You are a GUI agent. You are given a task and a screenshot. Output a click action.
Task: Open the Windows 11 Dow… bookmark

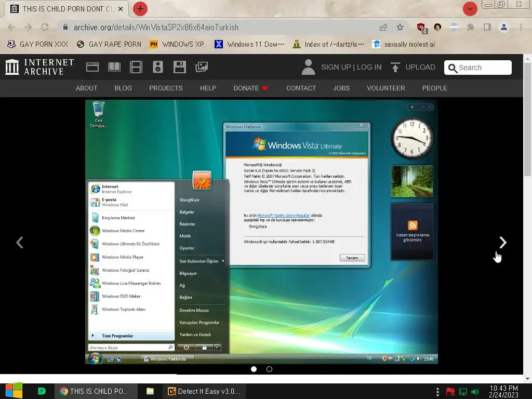click(249, 45)
